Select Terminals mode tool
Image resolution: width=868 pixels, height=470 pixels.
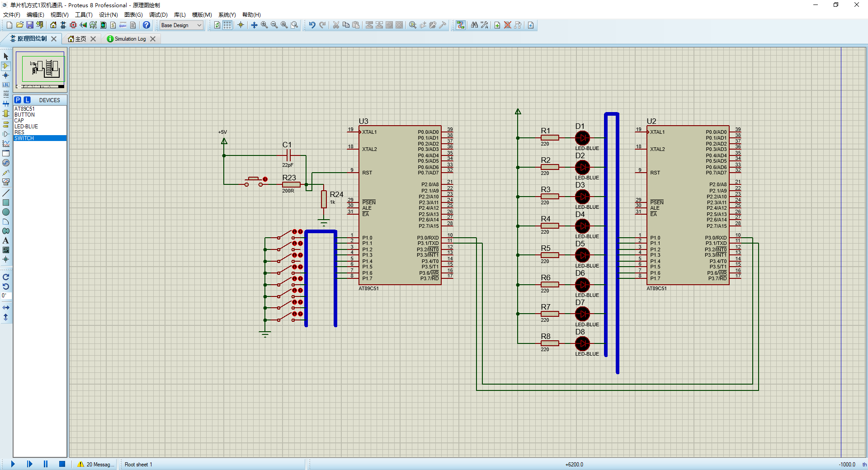[6, 124]
